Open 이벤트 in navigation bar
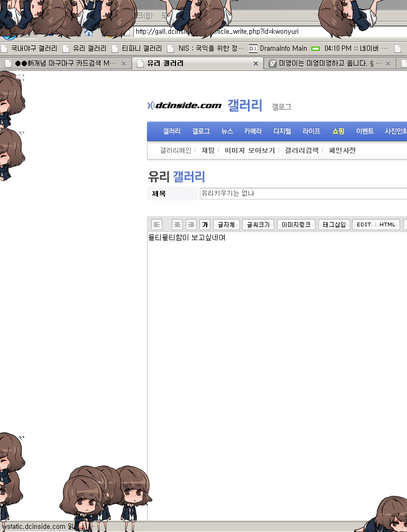The width and height of the screenshot is (407, 532). tap(365, 131)
